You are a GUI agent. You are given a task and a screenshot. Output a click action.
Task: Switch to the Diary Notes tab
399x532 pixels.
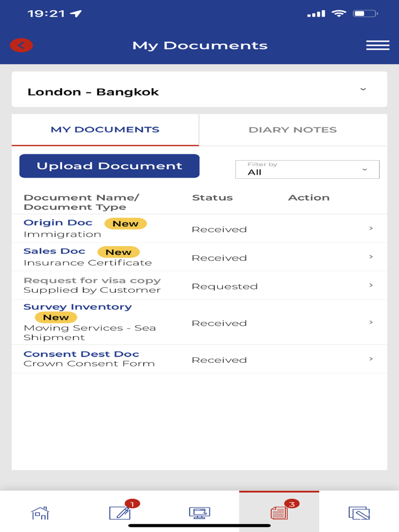pyautogui.click(x=292, y=130)
